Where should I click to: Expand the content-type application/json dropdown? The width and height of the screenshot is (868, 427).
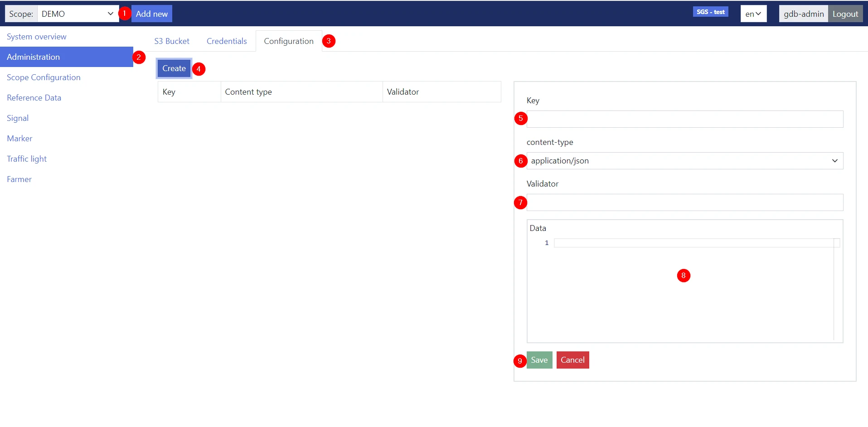[x=684, y=161]
